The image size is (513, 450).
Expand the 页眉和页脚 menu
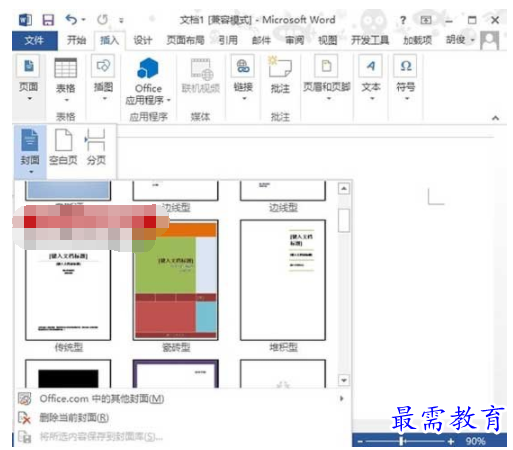pos(327,78)
